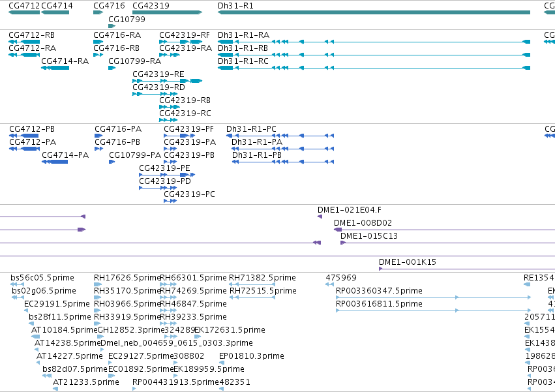Select the DME1-001K15 clone label
Viewport: 555px width, 392px height.
(408, 262)
